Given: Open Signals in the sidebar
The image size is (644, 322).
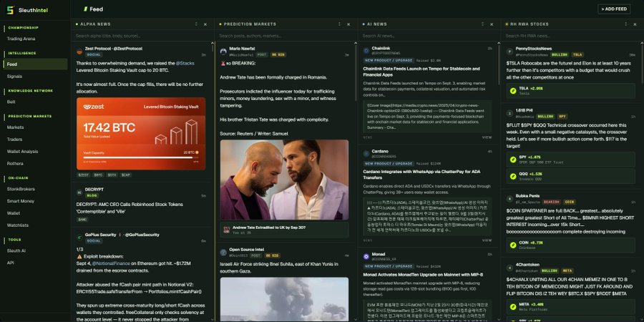Looking at the screenshot, I should coord(14,77).
